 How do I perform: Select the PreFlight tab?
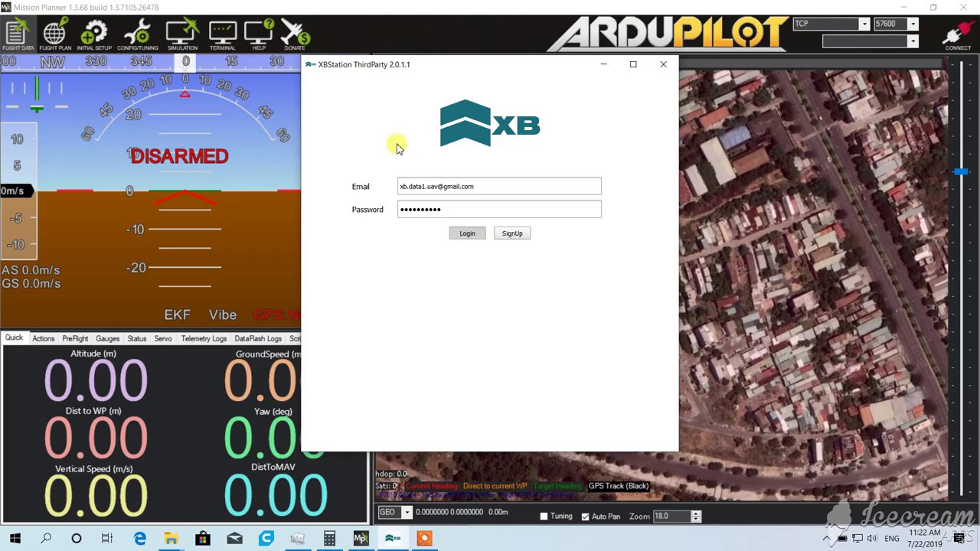coord(75,338)
